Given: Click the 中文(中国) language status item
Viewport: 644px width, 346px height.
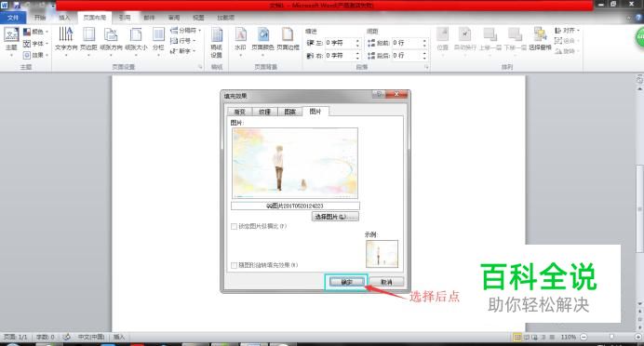Looking at the screenshot, I should 91,337.
